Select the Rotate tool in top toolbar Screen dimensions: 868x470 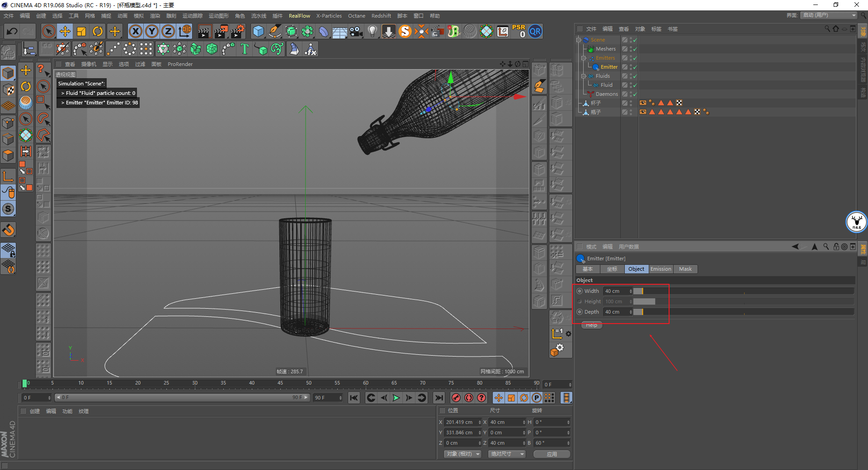[98, 32]
